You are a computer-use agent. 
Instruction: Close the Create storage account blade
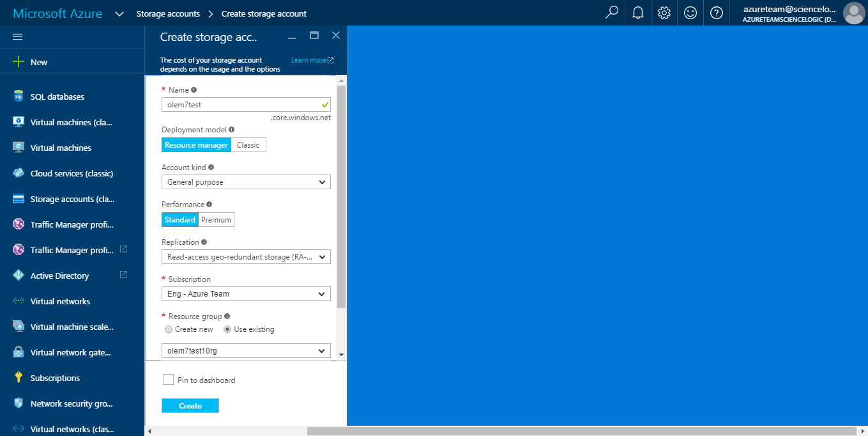pyautogui.click(x=336, y=36)
